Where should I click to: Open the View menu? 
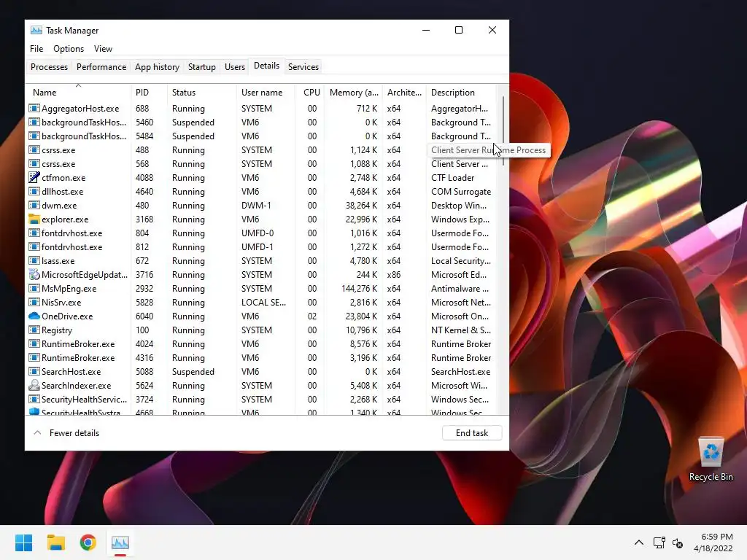pos(103,49)
